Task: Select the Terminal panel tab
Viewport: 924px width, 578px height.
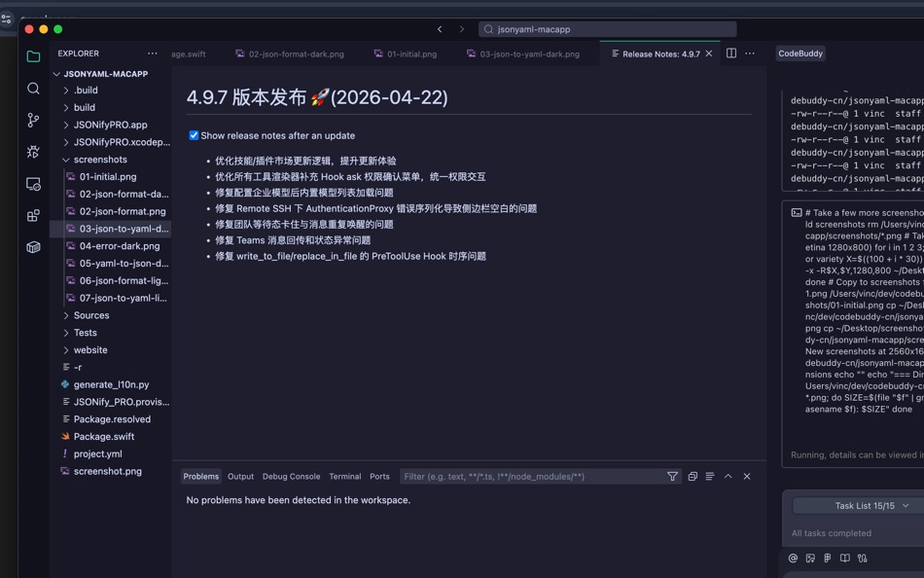Action: coord(344,477)
